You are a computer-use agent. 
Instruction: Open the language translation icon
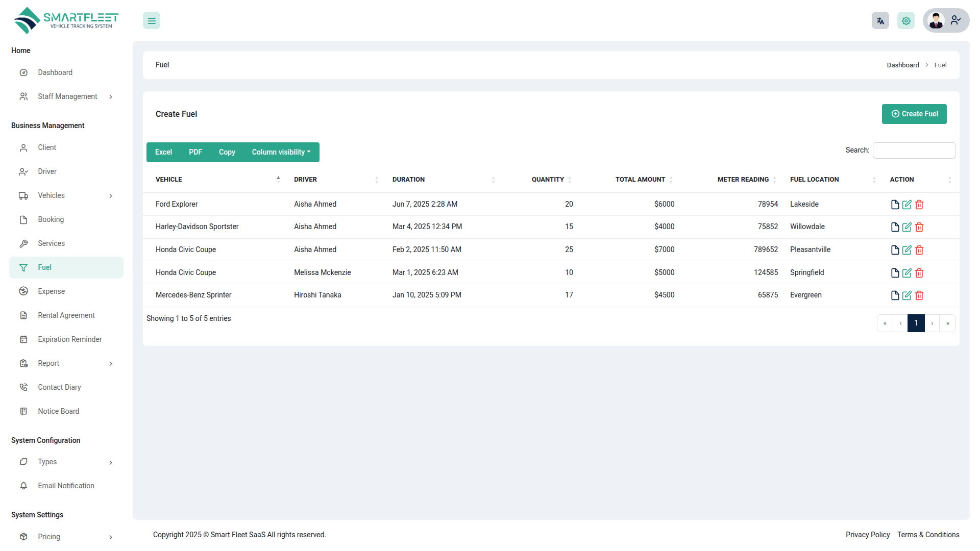pos(880,21)
